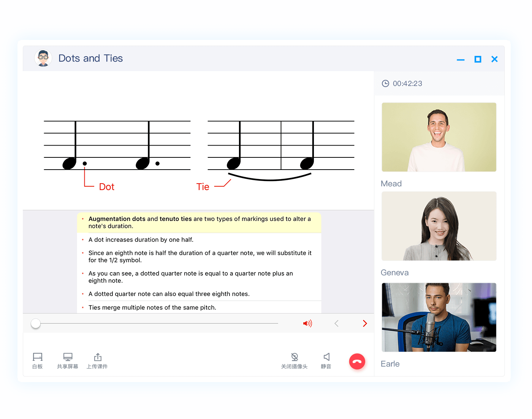Click 'A dot increases duration by one half.'
This screenshot has width=532, height=419.
tap(141, 240)
